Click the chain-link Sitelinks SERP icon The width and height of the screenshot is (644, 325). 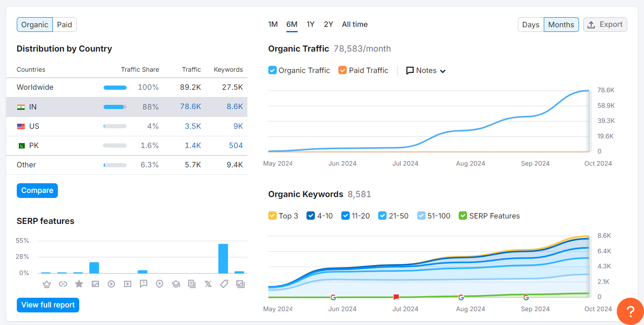tap(63, 284)
